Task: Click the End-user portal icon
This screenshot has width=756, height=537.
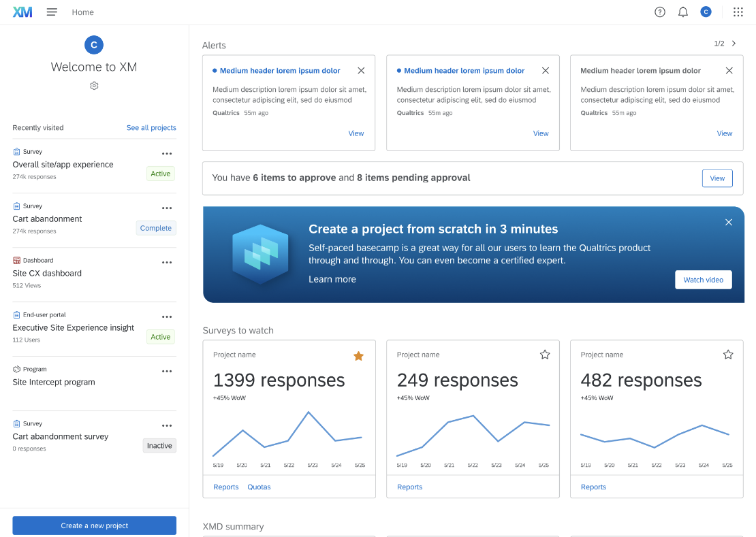Action: point(16,315)
